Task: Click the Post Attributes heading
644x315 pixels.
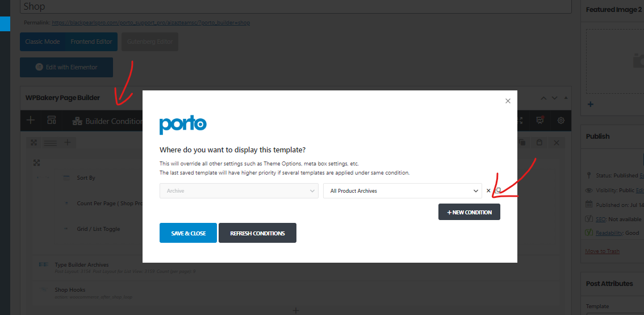Action: click(x=609, y=283)
